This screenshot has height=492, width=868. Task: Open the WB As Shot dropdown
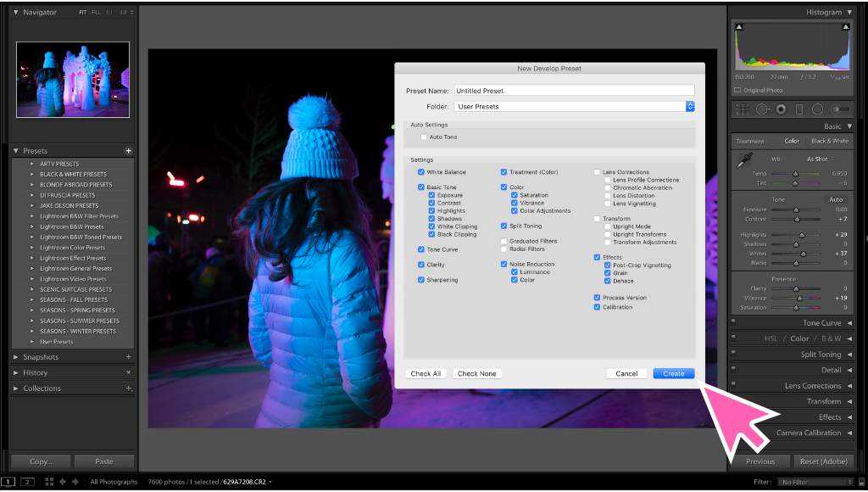coord(821,159)
